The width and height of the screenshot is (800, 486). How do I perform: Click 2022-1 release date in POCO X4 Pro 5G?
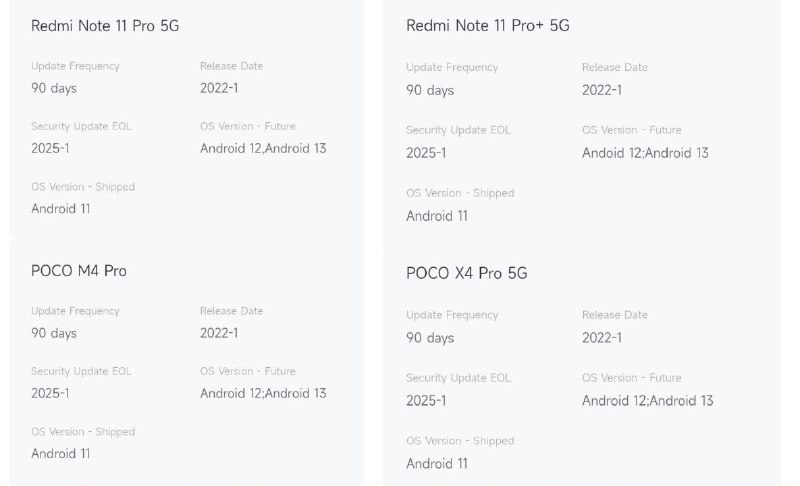click(602, 338)
